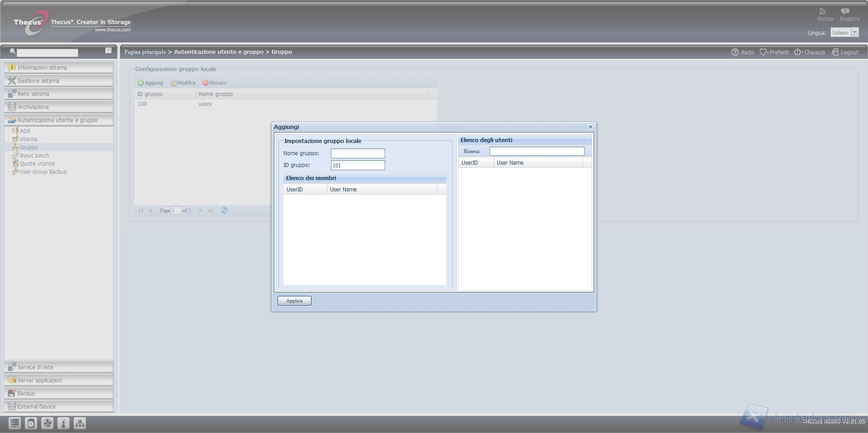Focus the Ricerca user search field
This screenshot has height=433, width=868.
tap(537, 151)
